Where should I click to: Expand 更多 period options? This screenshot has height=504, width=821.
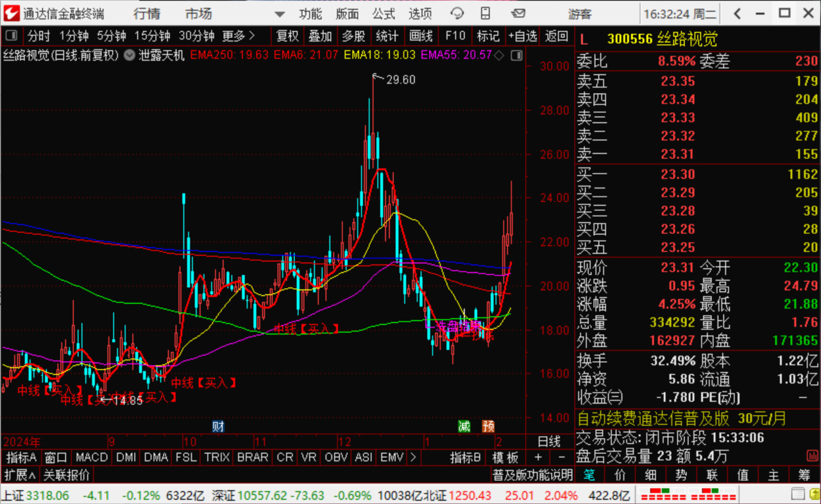[x=239, y=36]
